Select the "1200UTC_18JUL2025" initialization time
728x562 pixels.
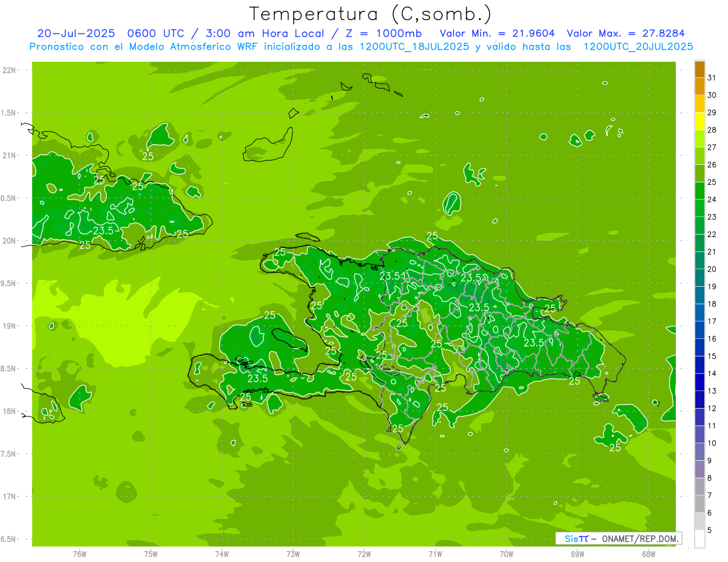414,47
